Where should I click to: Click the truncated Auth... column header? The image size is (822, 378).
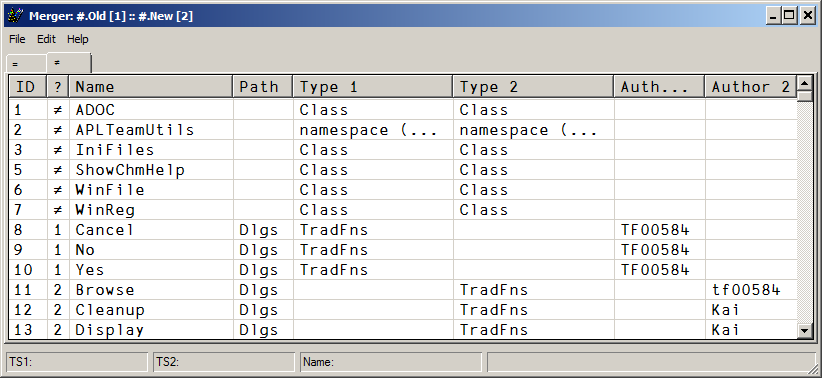click(659, 87)
